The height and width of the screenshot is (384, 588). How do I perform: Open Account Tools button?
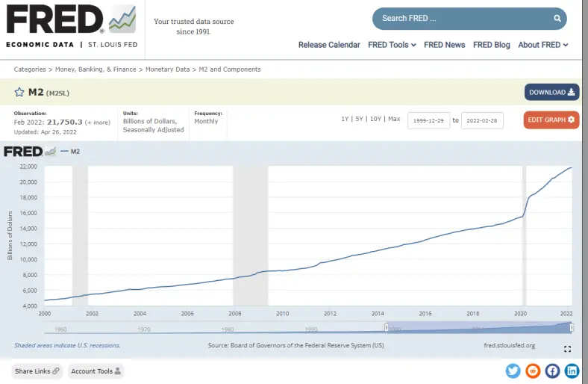(x=96, y=371)
